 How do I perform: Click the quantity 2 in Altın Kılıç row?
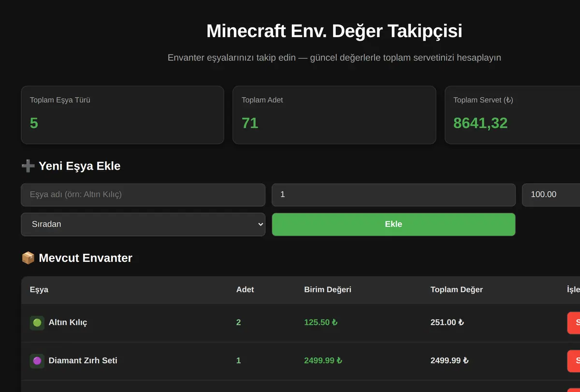pyautogui.click(x=239, y=322)
